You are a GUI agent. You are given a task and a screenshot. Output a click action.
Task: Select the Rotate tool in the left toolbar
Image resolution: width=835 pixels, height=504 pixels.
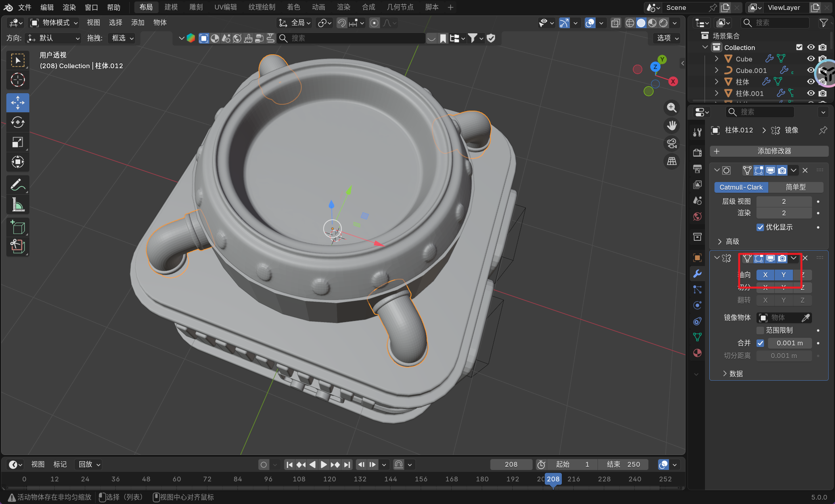[x=17, y=122]
